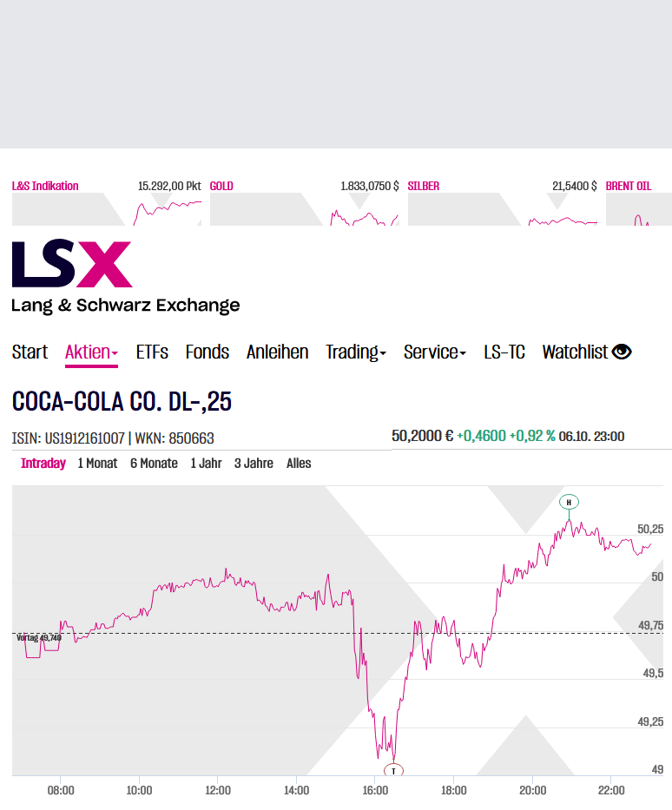Open the Watchlist eye icon
The width and height of the screenshot is (672, 810).
(622, 352)
